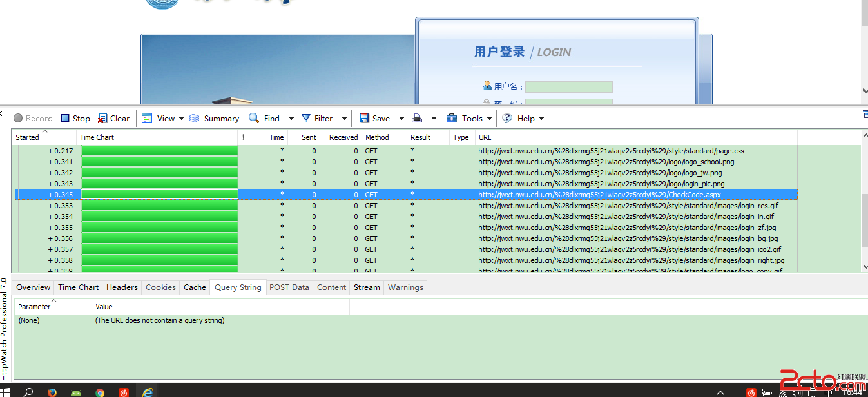Image resolution: width=868 pixels, height=397 pixels.
Task: Click the Stop recording button
Action: [75, 118]
